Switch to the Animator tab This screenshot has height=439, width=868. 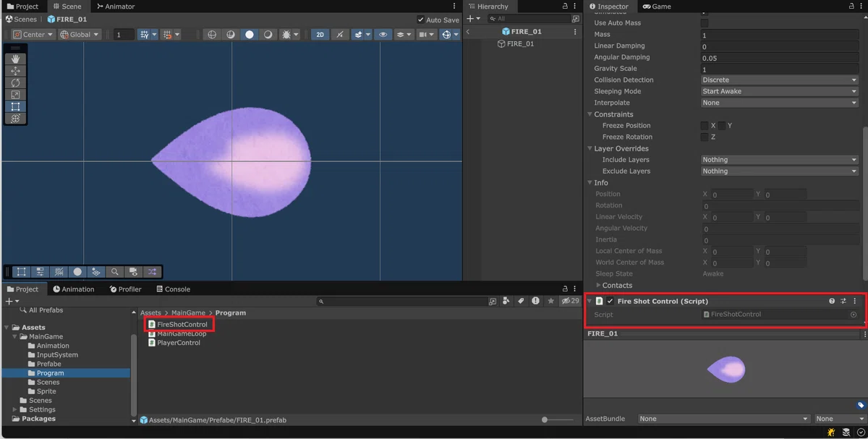[x=115, y=7]
